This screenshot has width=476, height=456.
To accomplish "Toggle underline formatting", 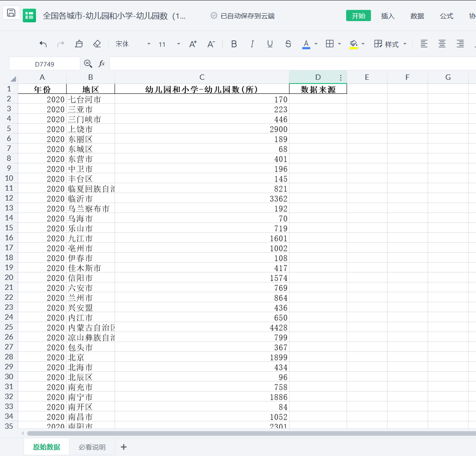I will point(270,44).
